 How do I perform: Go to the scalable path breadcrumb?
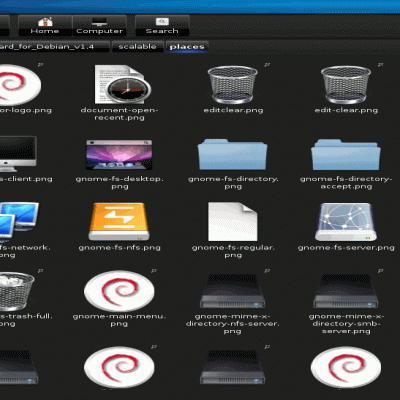pyautogui.click(x=137, y=47)
